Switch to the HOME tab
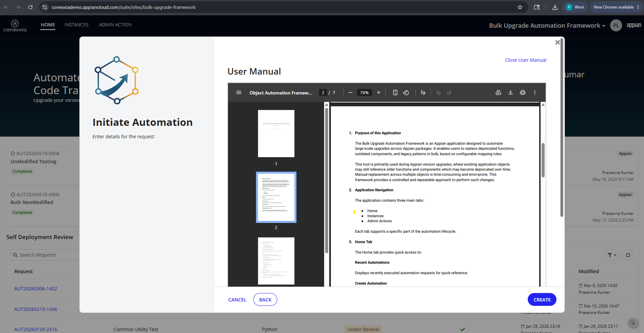644x333 pixels. pos(48,25)
